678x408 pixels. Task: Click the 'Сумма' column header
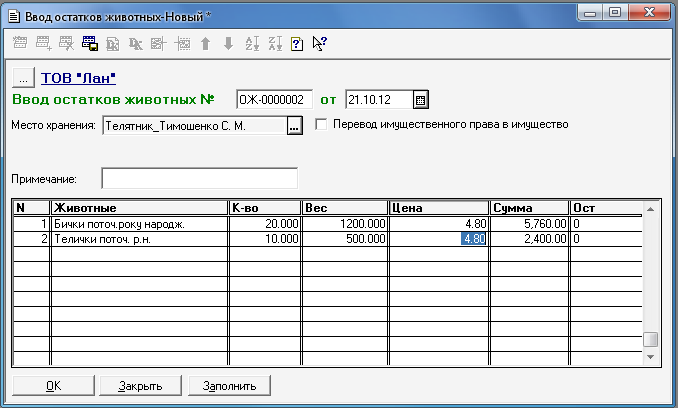pos(529,208)
